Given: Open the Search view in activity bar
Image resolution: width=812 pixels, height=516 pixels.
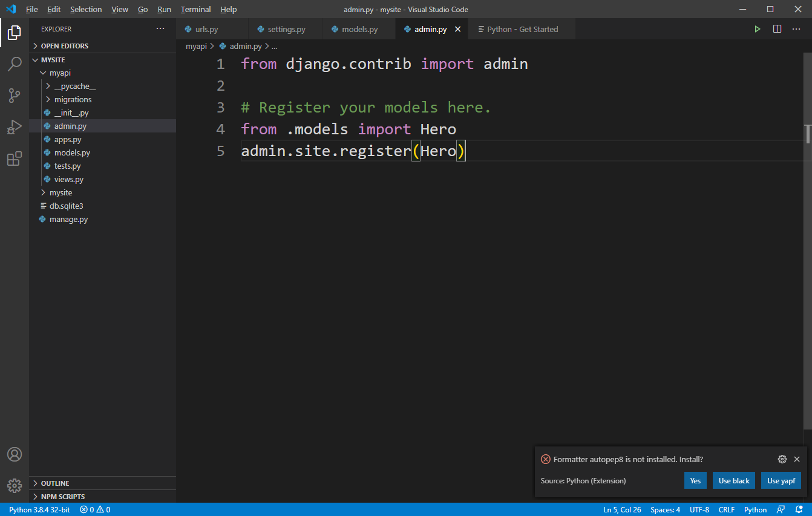Looking at the screenshot, I should pos(15,64).
